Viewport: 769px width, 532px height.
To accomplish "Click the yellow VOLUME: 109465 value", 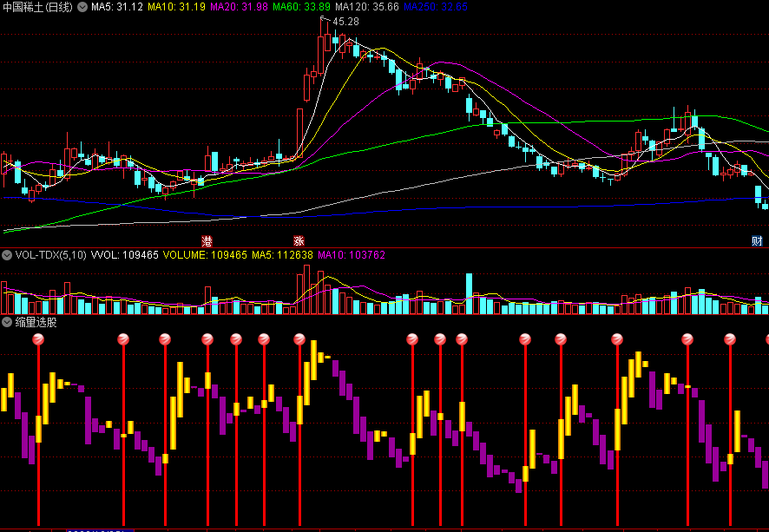I will (205, 255).
